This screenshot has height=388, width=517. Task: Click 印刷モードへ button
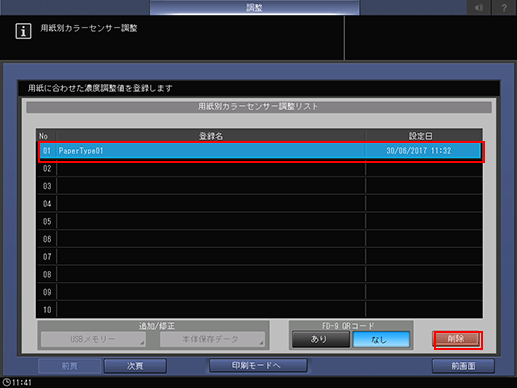click(258, 366)
